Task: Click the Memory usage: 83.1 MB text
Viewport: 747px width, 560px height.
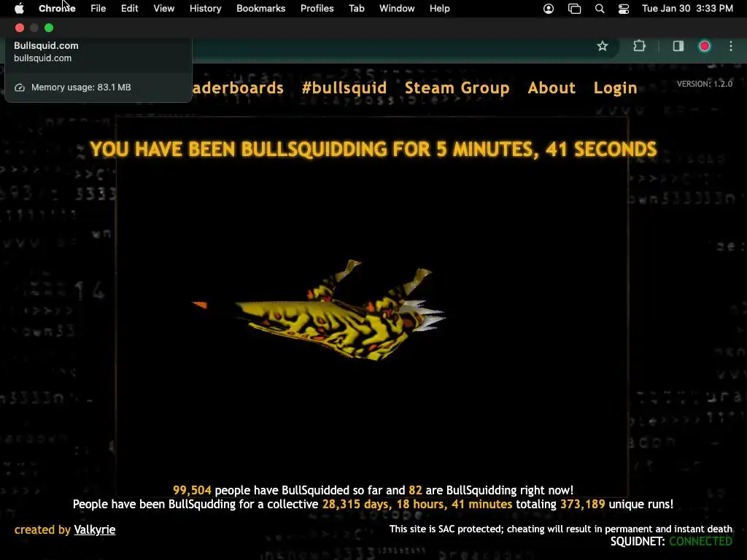Action: (81, 87)
